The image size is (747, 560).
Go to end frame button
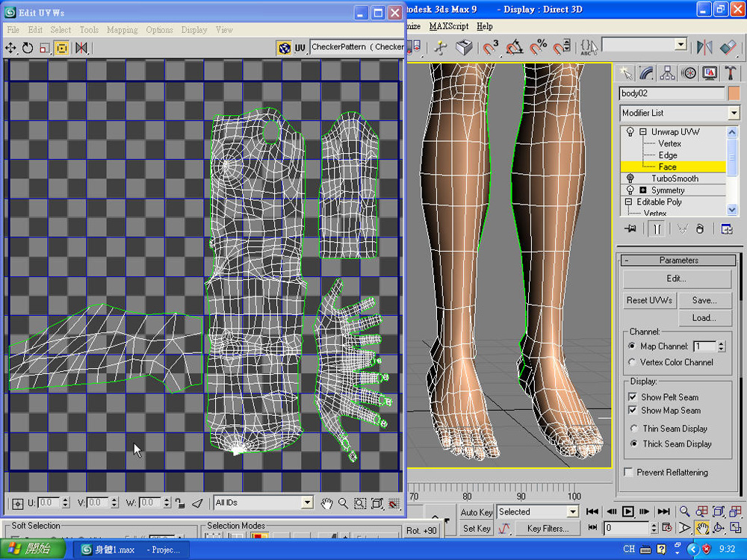pyautogui.click(x=663, y=511)
